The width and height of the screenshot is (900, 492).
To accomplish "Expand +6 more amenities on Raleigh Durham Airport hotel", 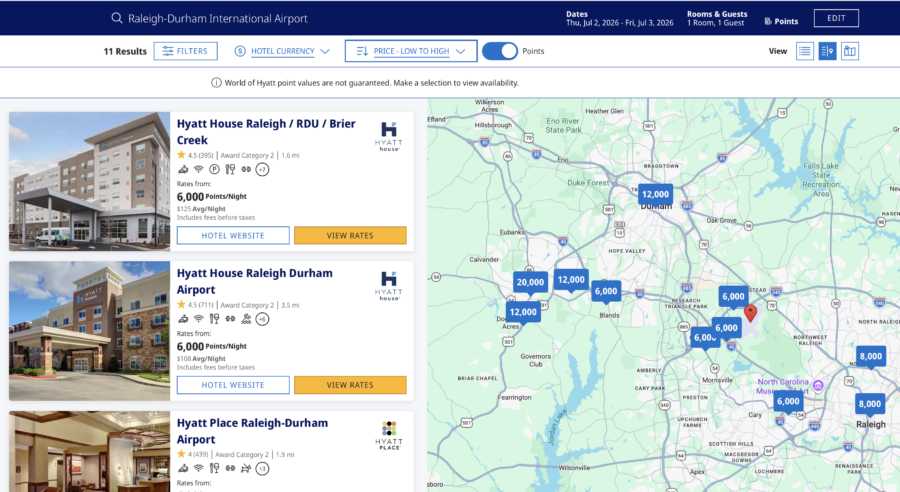I will click(262, 319).
